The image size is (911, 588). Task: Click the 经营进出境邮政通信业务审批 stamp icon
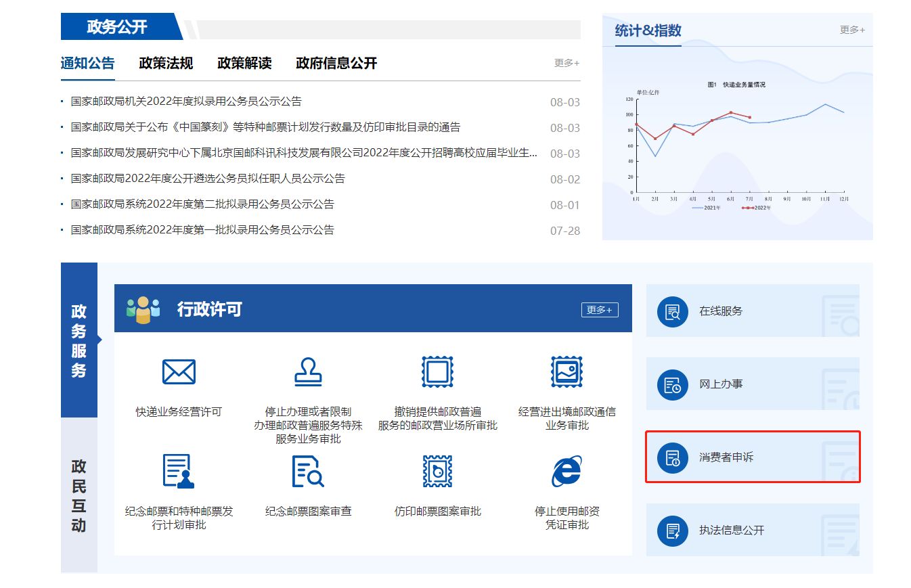[x=566, y=371]
